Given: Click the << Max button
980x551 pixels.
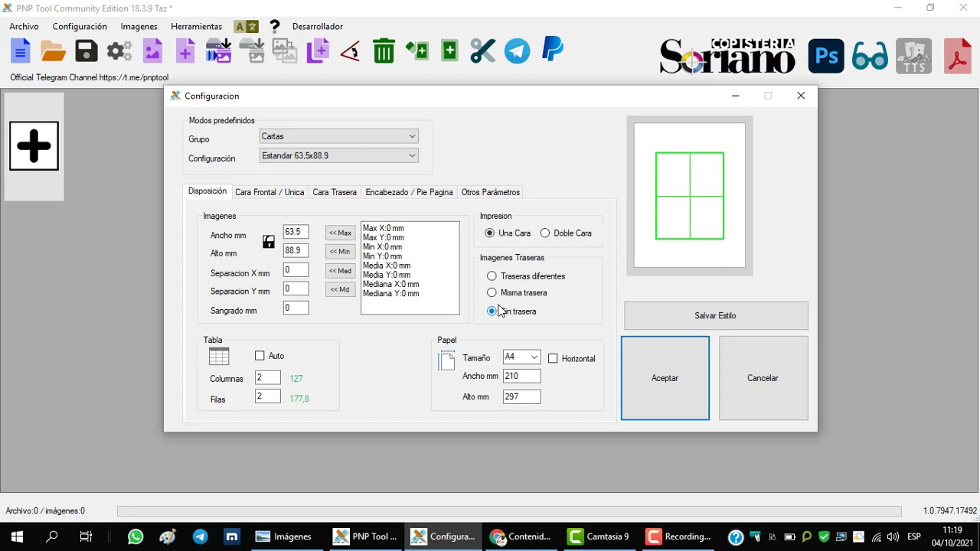Looking at the screenshot, I should [x=340, y=233].
